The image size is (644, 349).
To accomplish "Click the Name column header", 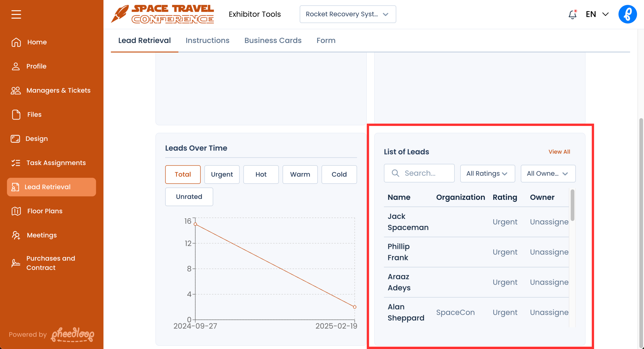I will tap(399, 197).
